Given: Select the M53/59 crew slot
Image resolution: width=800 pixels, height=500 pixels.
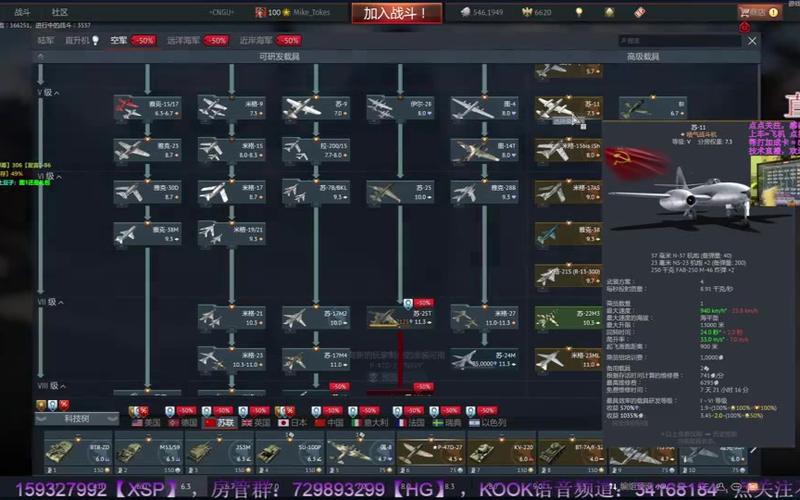Looking at the screenshot, I should (149, 453).
